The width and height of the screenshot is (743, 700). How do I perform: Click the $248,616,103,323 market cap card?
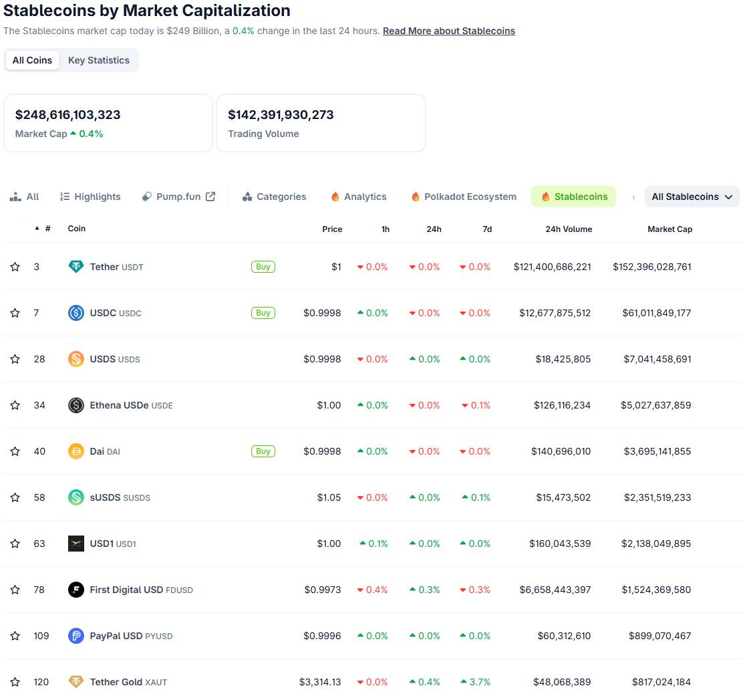108,123
